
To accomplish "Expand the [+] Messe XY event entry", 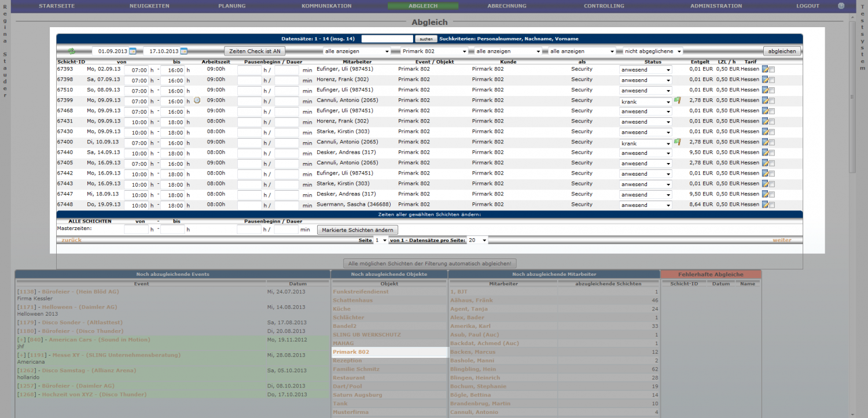I will click(x=21, y=355).
